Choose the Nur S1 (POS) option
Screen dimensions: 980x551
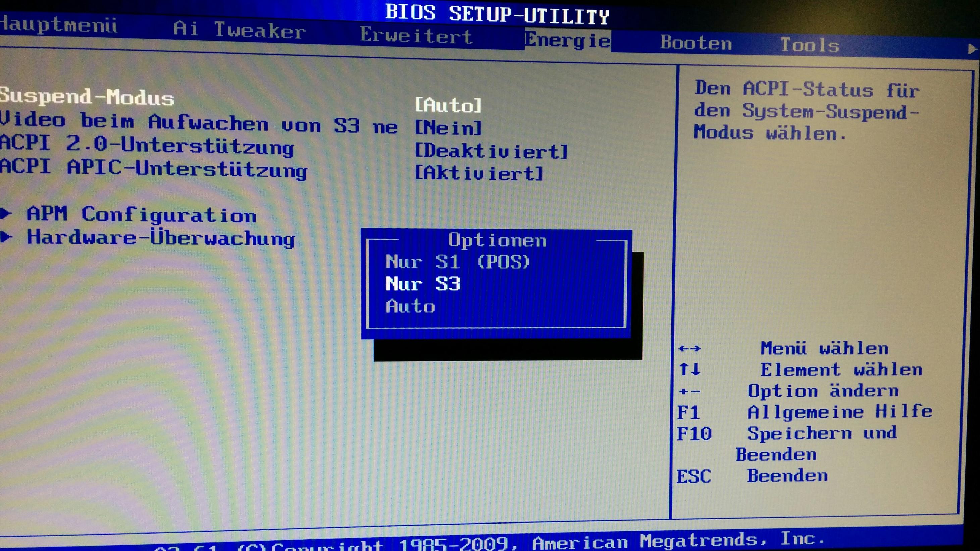click(x=457, y=262)
